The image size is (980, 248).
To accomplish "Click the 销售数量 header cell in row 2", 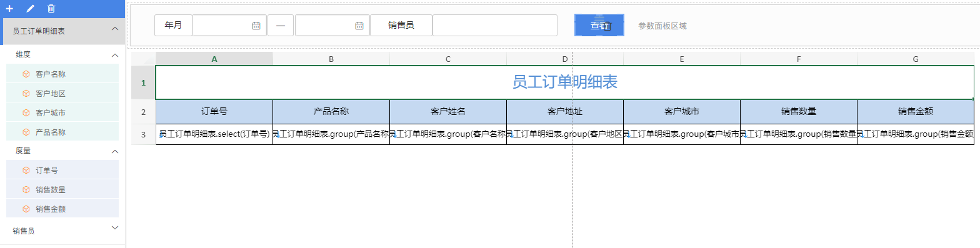I will (799, 112).
